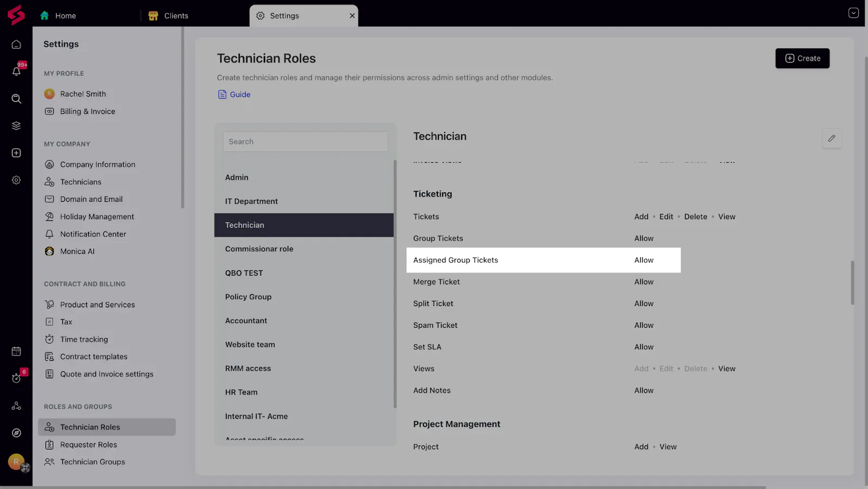Viewport: 868px width, 489px height.
Task: Click the plus-square icon in left rail
Action: point(16,153)
